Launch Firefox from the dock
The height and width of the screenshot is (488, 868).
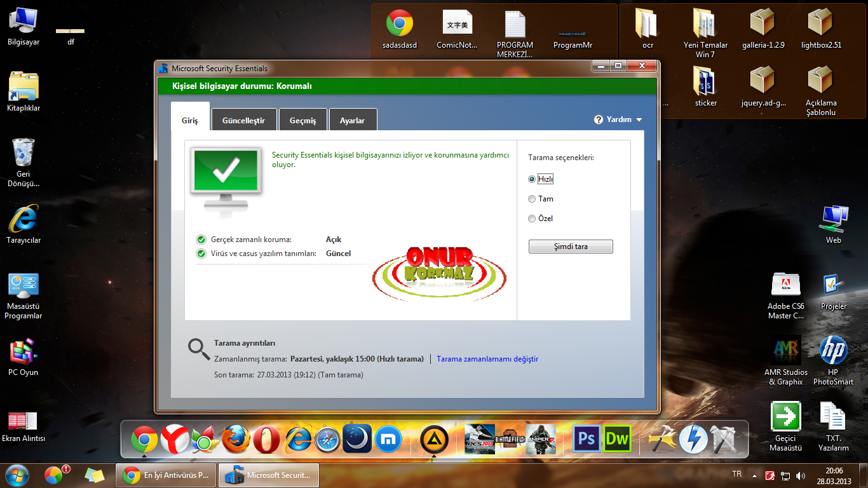236,439
